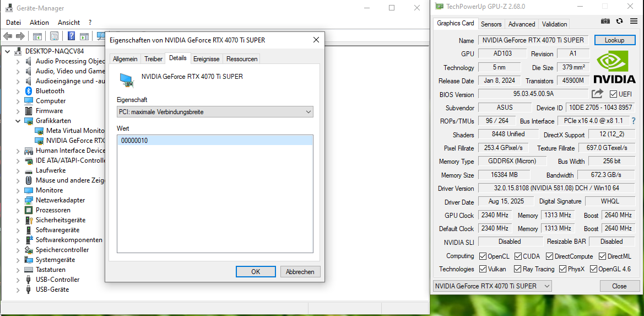Screen dimensions: 644x316
Task: Switch to the Ereignisse tab
Action: coord(207,59)
